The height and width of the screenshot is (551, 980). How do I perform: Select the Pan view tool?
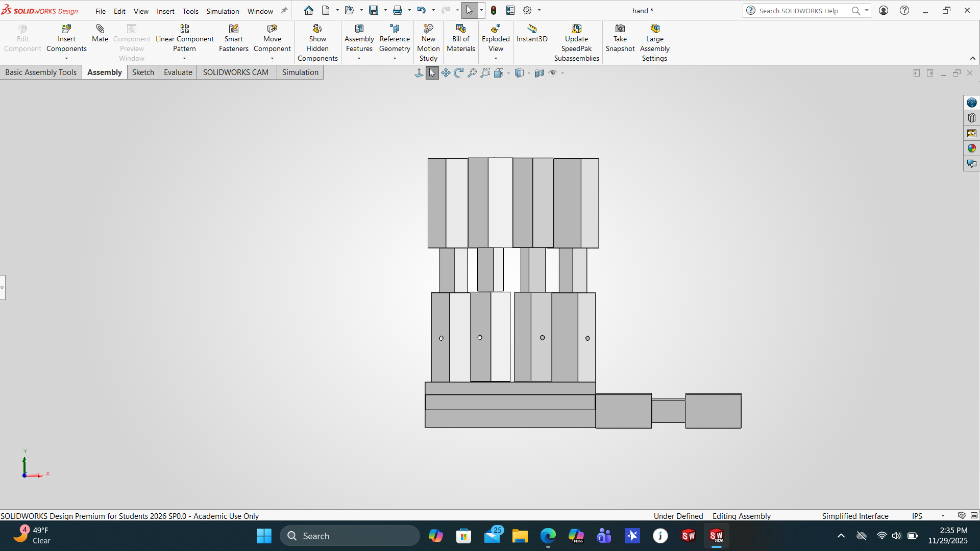click(446, 73)
